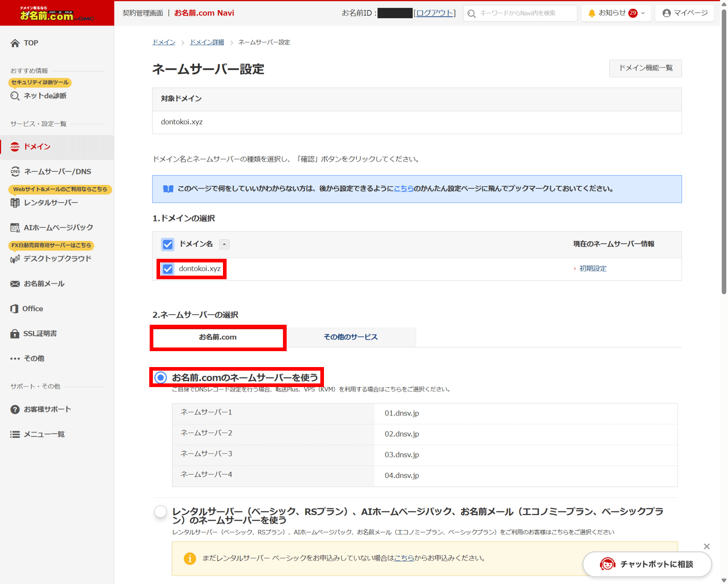Click the ログアウト link

pos(435,13)
